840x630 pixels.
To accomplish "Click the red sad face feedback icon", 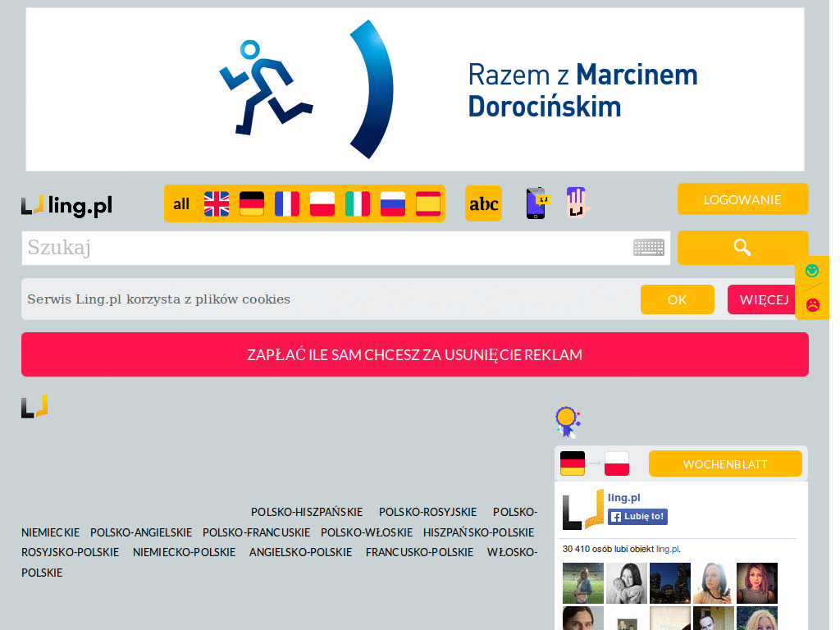I will [x=813, y=305].
